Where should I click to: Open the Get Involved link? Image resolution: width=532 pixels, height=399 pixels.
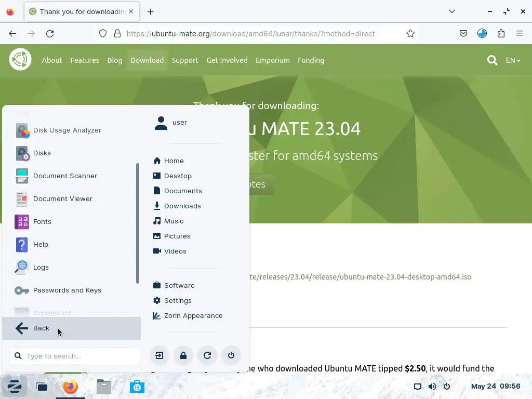(x=227, y=60)
